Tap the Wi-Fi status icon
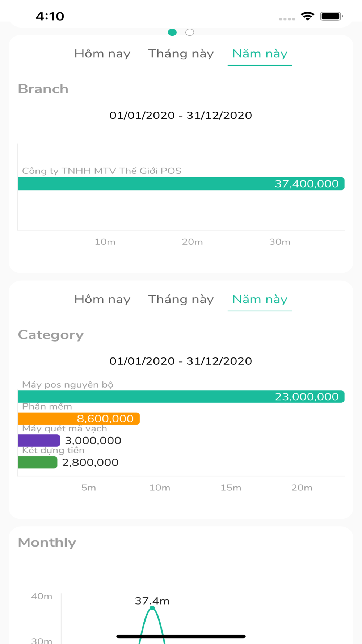The image size is (362, 644). tap(308, 16)
